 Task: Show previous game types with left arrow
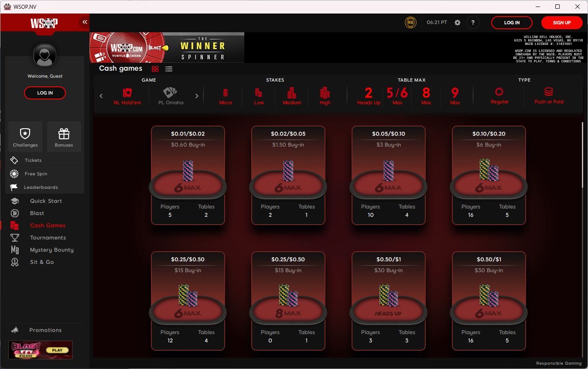point(101,96)
